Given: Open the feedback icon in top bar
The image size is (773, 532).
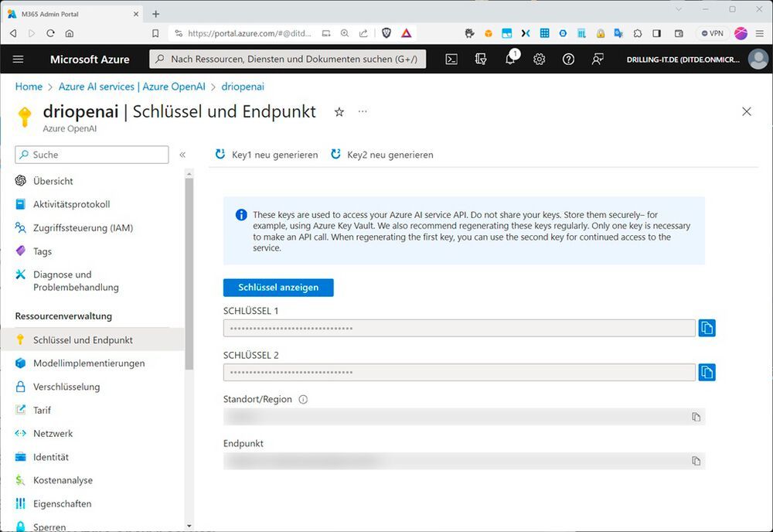Looking at the screenshot, I should 598,60.
